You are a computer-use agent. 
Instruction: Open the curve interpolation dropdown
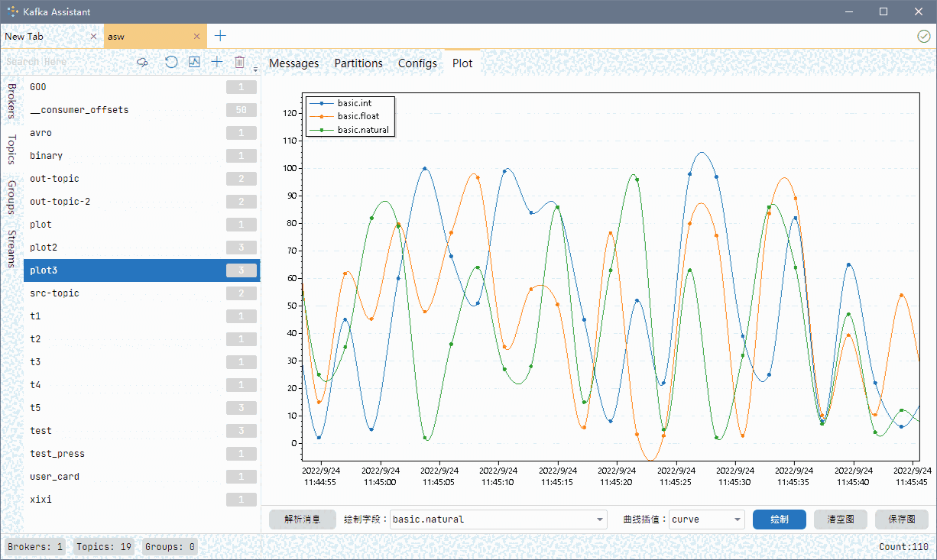pos(705,519)
